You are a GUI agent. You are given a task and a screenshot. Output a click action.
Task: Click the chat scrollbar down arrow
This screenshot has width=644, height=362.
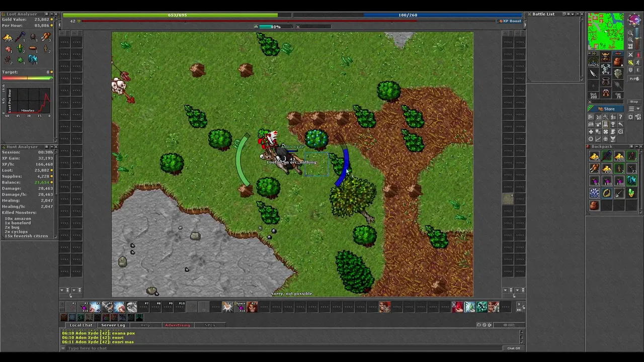[x=522, y=342]
